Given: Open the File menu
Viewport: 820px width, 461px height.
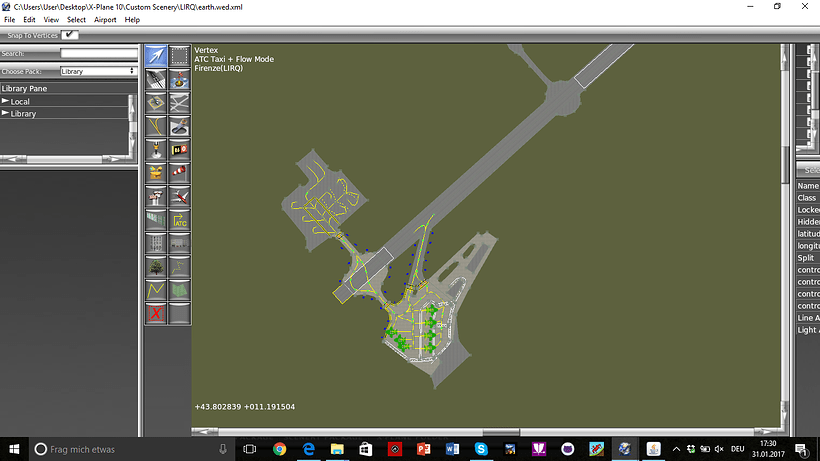Looking at the screenshot, I should pyautogui.click(x=9, y=20).
